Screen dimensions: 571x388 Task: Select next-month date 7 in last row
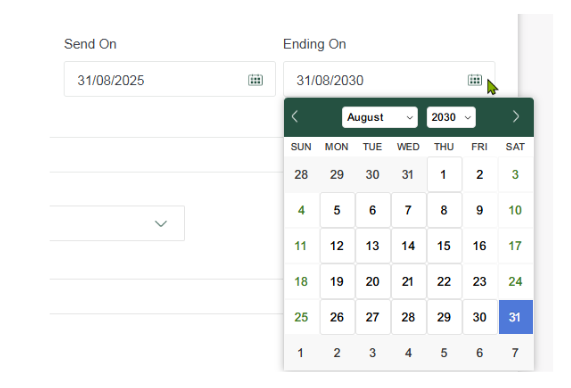[x=516, y=353]
